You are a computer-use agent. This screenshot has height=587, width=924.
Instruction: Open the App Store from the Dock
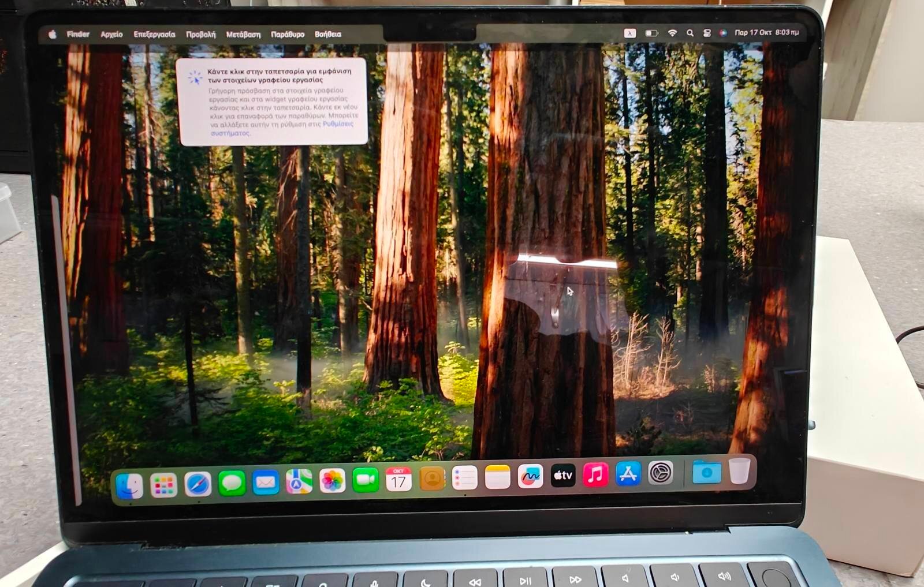pyautogui.click(x=628, y=474)
